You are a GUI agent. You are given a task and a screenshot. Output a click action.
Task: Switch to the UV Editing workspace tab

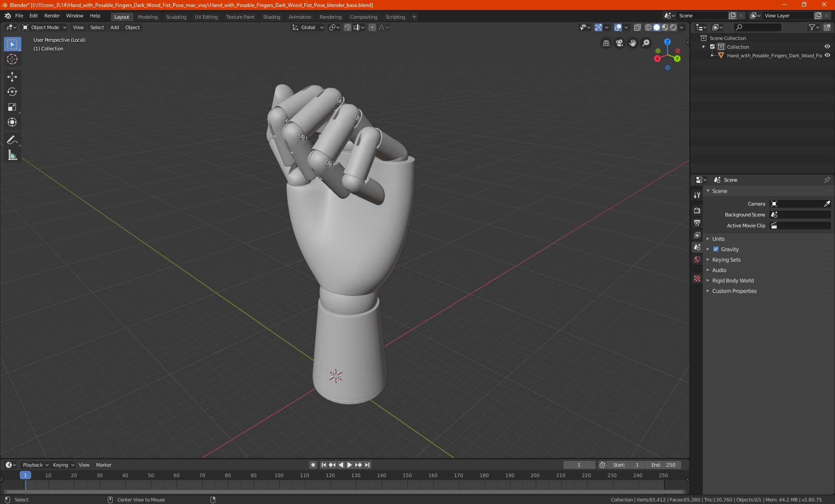click(x=206, y=17)
